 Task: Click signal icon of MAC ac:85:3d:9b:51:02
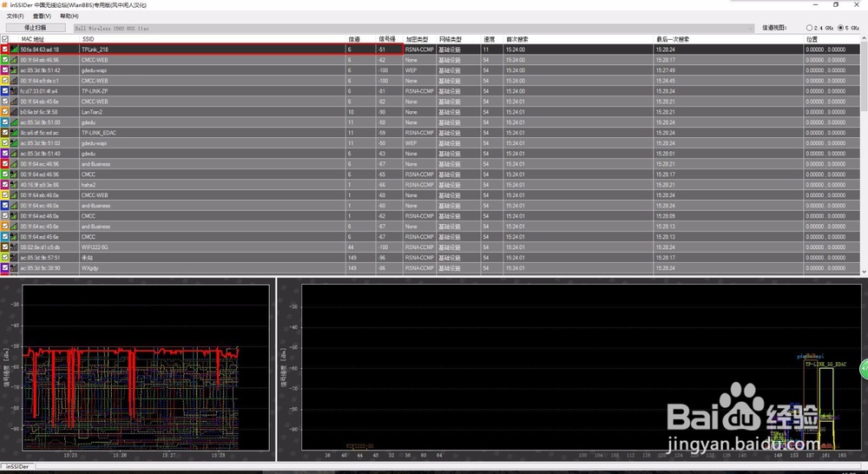(x=15, y=143)
